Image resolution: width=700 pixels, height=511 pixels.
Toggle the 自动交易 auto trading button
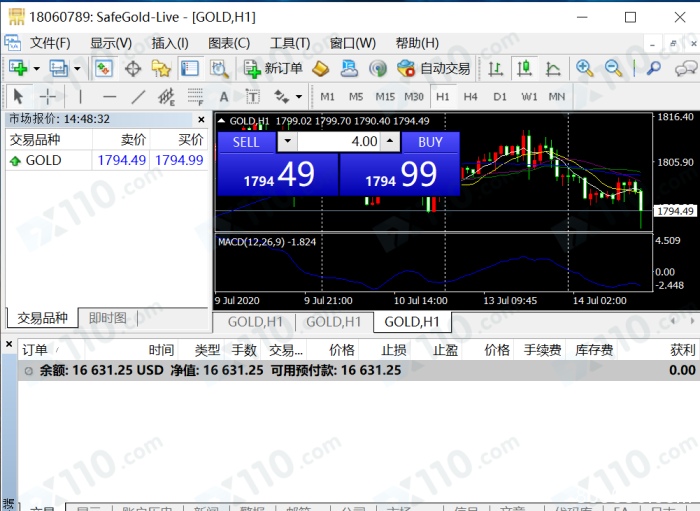click(433, 69)
